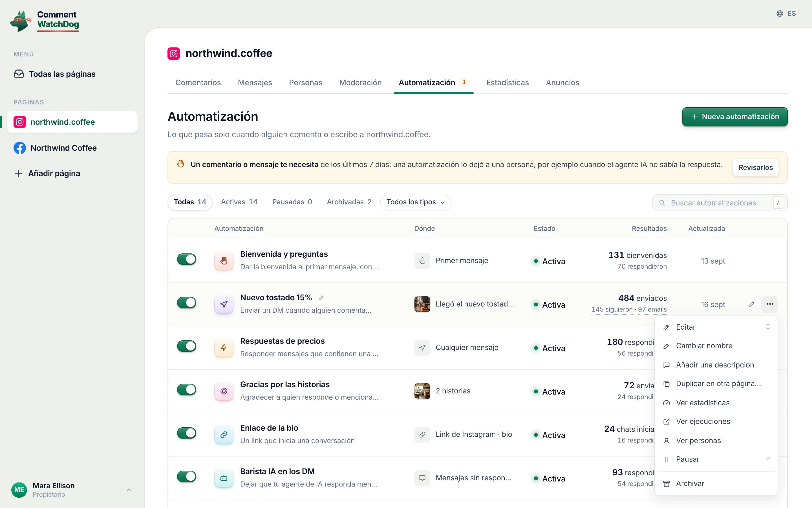Click the Comment WatchDog logo
This screenshot has height=508, width=812.
[x=45, y=21]
